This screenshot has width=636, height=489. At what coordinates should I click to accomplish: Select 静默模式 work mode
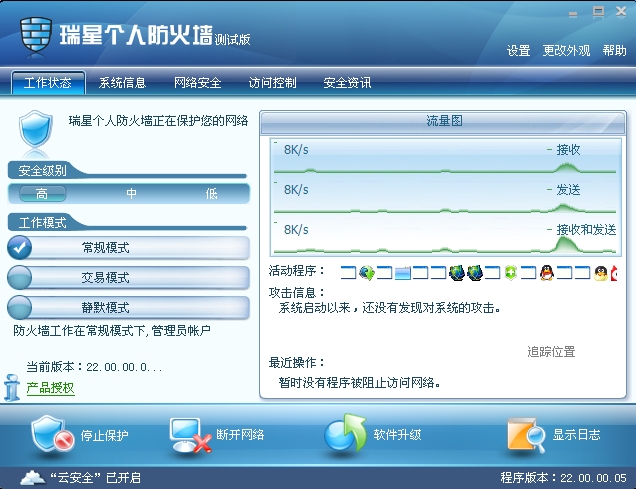[x=128, y=307]
